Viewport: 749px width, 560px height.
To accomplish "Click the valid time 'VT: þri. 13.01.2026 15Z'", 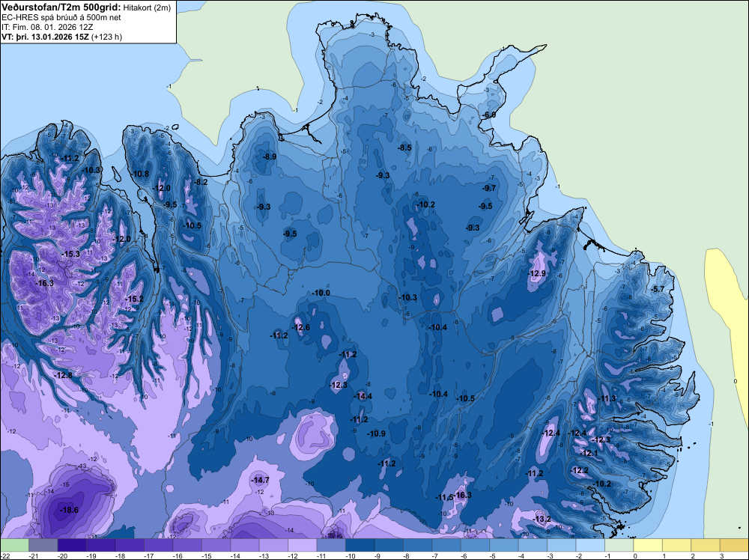I will [46, 37].
